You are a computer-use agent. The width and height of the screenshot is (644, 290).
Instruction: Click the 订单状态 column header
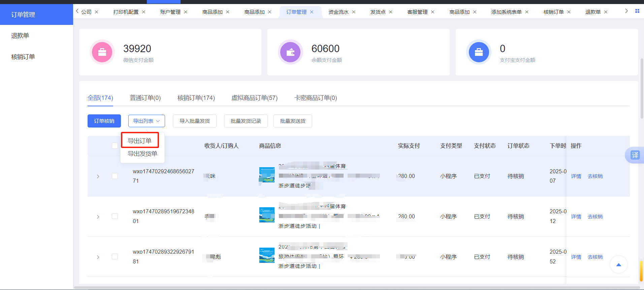(518, 146)
